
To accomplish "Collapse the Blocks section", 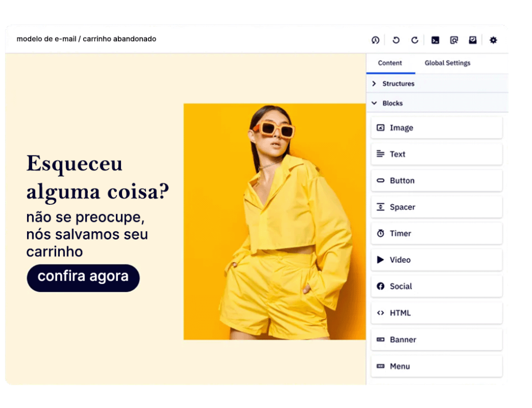I will click(437, 103).
